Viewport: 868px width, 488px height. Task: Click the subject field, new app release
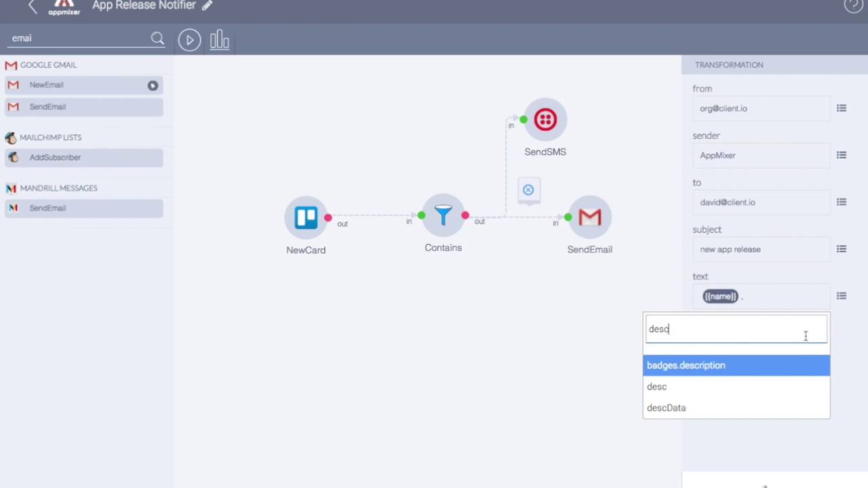pos(761,249)
